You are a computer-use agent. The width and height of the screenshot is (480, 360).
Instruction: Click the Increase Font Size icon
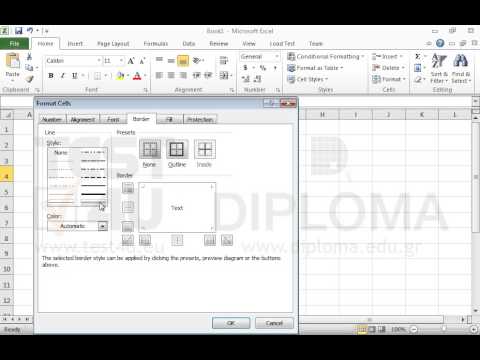(x=131, y=61)
